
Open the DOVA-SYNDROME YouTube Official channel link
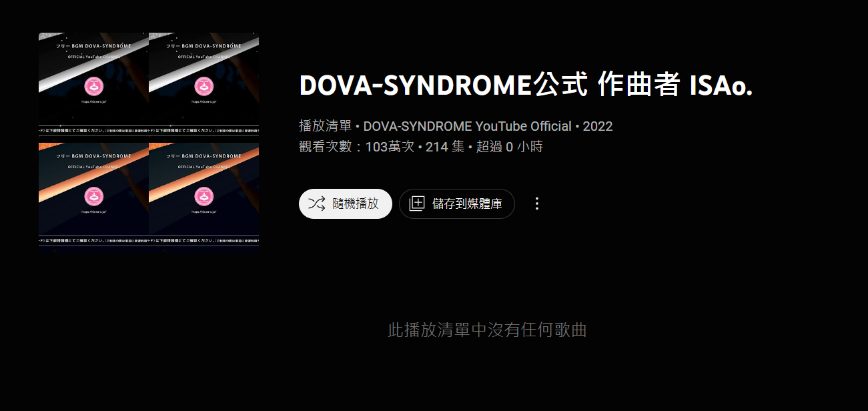467,126
